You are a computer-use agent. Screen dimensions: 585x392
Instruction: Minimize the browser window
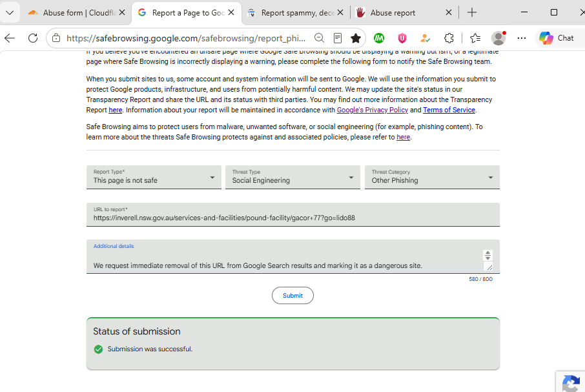point(524,12)
